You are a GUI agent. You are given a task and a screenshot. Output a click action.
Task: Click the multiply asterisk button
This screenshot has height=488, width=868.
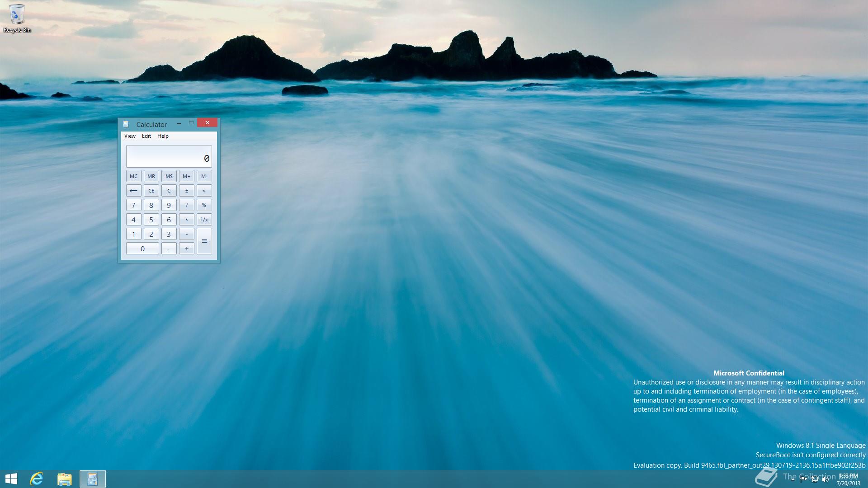point(186,220)
